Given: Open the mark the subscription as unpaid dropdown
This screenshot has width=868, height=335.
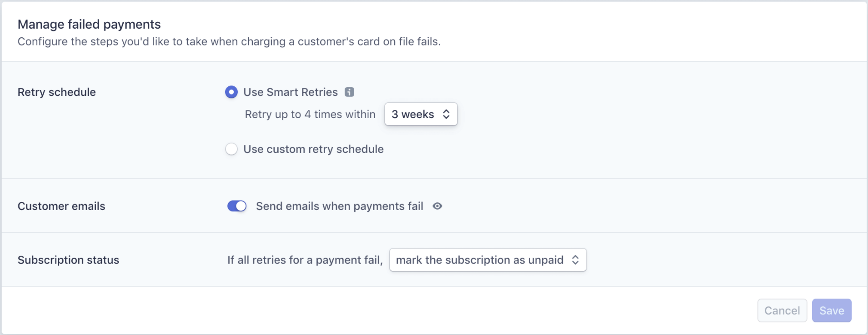Looking at the screenshot, I should pyautogui.click(x=488, y=260).
